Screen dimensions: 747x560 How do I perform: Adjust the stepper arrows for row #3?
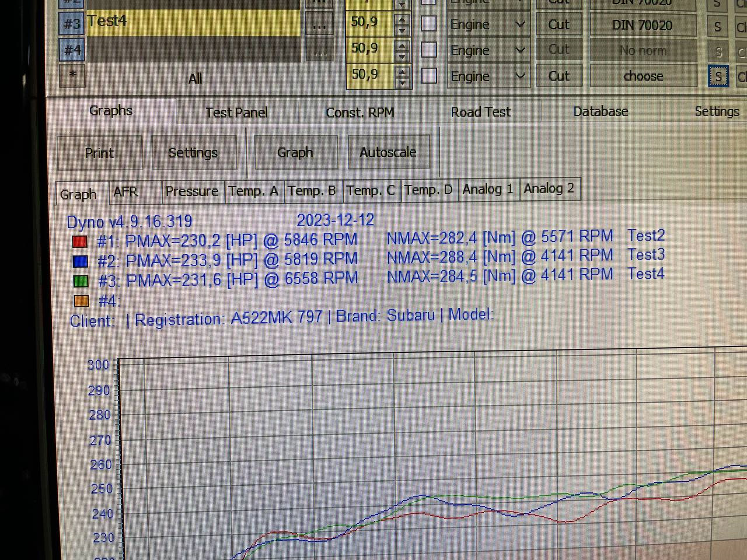pos(402,24)
